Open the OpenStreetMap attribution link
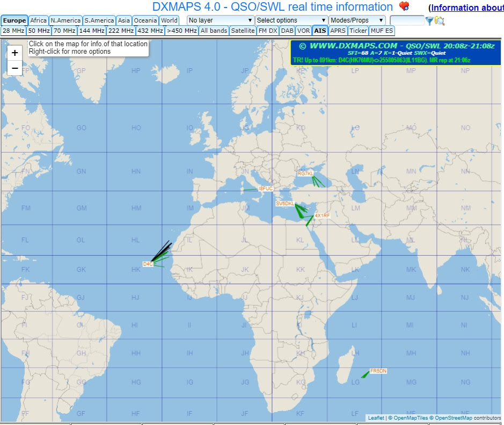 [x=454, y=417]
